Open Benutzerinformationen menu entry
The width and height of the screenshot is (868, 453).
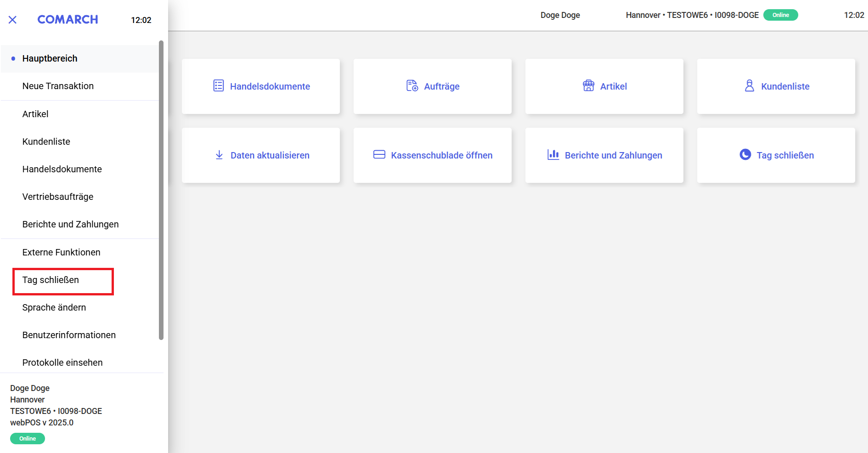coord(69,335)
